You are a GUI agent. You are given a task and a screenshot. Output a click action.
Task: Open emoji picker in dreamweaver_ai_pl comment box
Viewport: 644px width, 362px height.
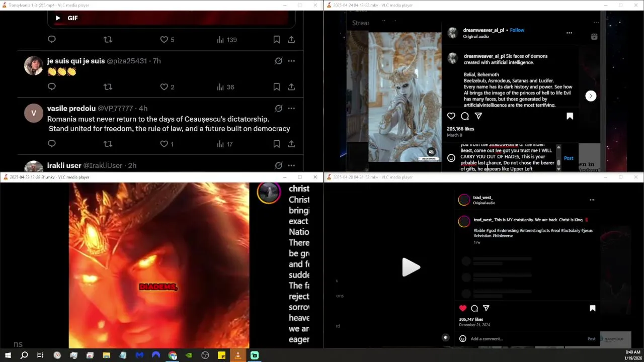(x=451, y=158)
